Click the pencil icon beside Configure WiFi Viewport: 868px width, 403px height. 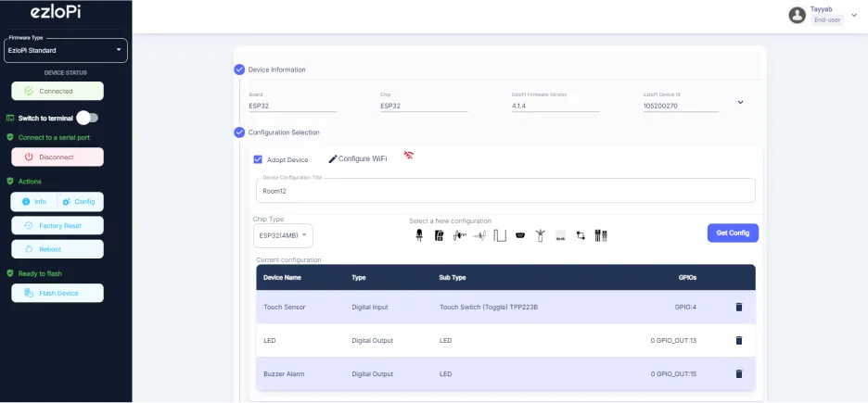[333, 159]
